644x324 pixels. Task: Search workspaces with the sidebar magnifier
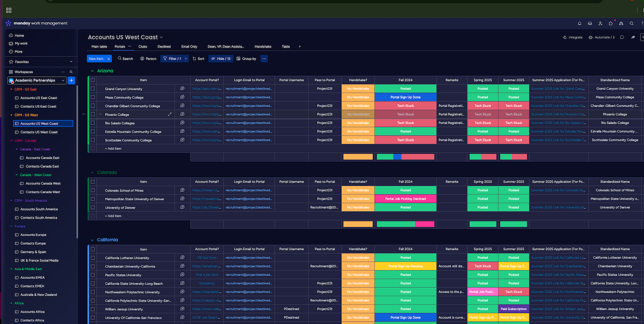click(x=71, y=72)
